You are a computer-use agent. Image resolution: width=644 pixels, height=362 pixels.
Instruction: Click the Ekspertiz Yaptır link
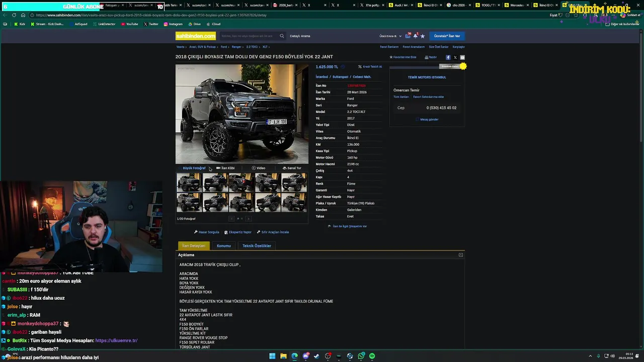(x=238, y=232)
